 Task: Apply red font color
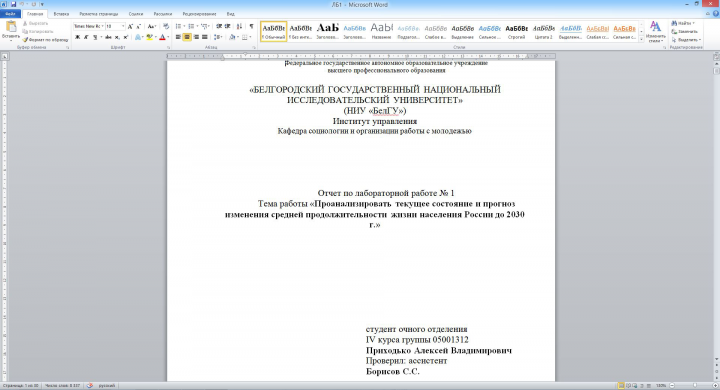coord(162,37)
